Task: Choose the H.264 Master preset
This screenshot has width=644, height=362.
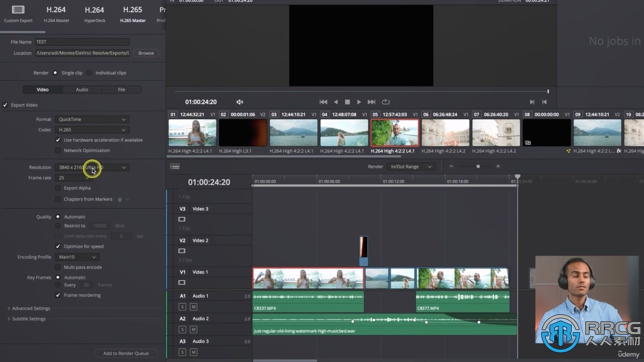Action: pos(56,14)
